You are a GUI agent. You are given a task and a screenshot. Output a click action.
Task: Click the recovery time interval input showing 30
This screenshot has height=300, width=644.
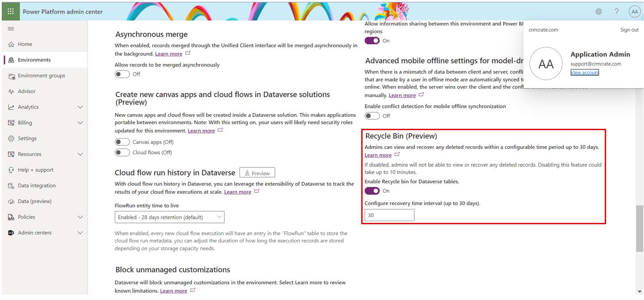click(x=389, y=215)
